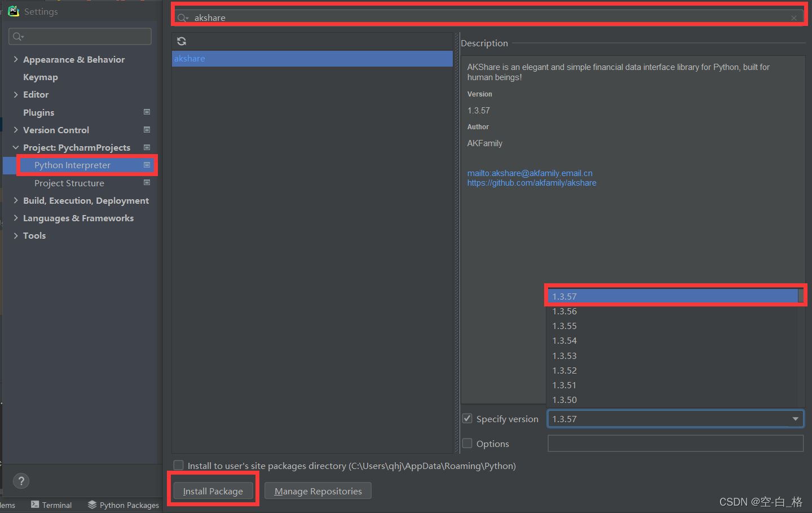Select akshare in package results list
The height and width of the screenshot is (513, 812).
point(312,59)
